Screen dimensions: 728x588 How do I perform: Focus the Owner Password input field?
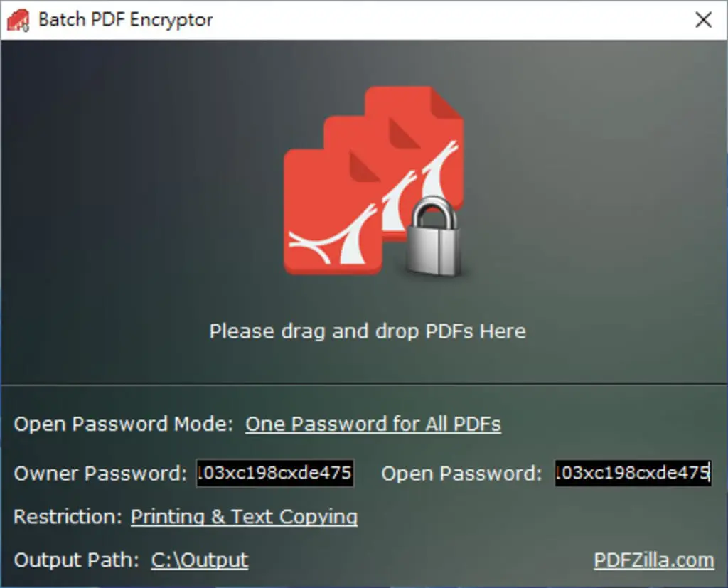(x=275, y=474)
